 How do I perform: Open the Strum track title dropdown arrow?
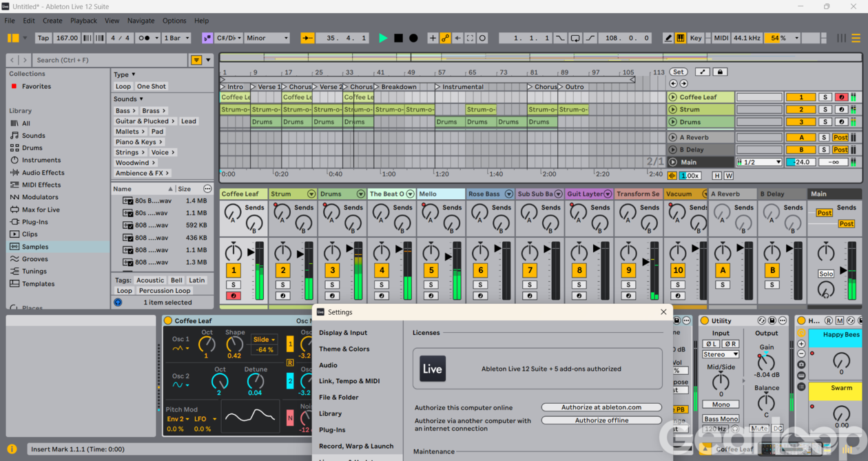point(311,194)
